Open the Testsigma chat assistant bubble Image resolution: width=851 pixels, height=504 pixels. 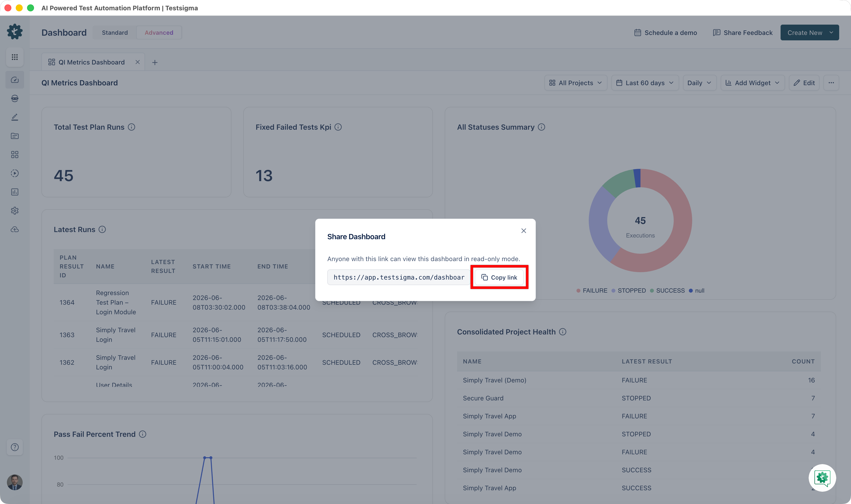822,478
